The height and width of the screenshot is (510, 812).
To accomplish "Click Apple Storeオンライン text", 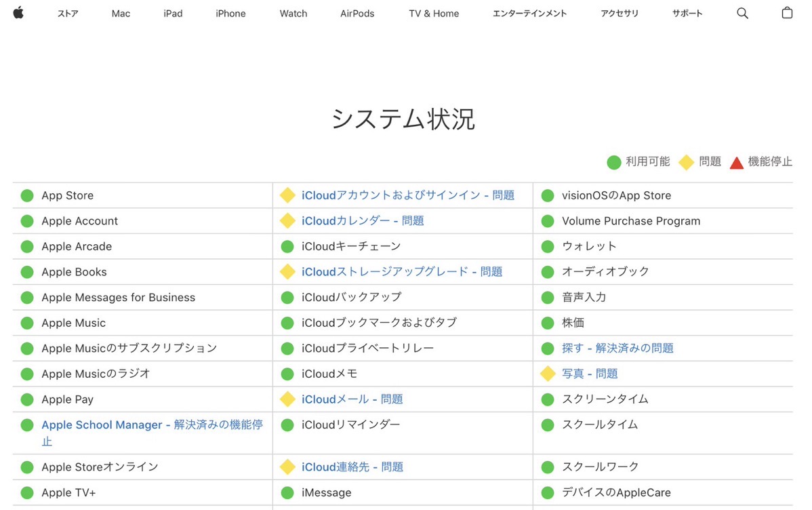I will 100,467.
